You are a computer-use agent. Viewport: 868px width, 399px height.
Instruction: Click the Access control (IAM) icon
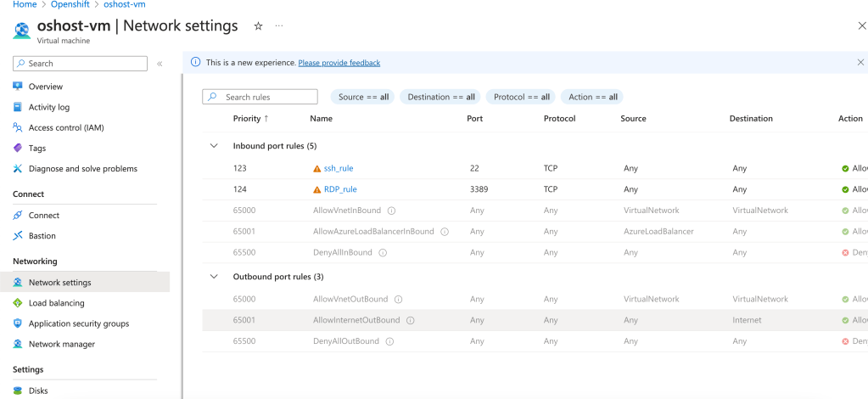click(x=18, y=127)
